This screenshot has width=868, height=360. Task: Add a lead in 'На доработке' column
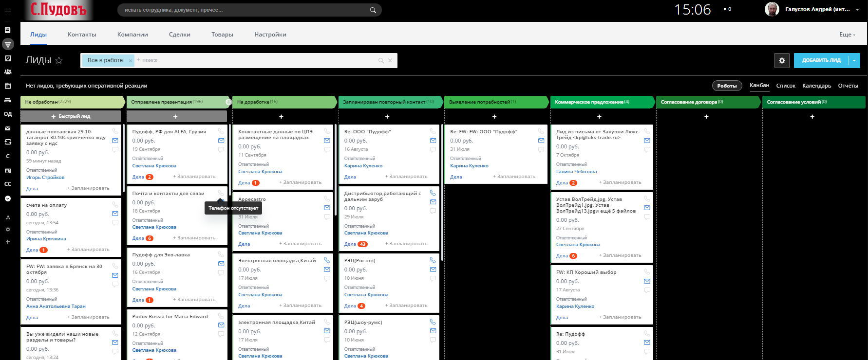point(281,117)
